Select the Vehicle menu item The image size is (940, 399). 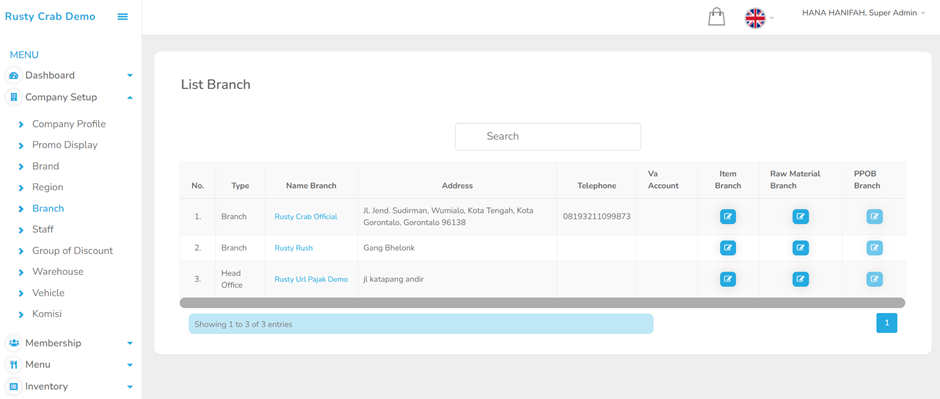click(48, 293)
